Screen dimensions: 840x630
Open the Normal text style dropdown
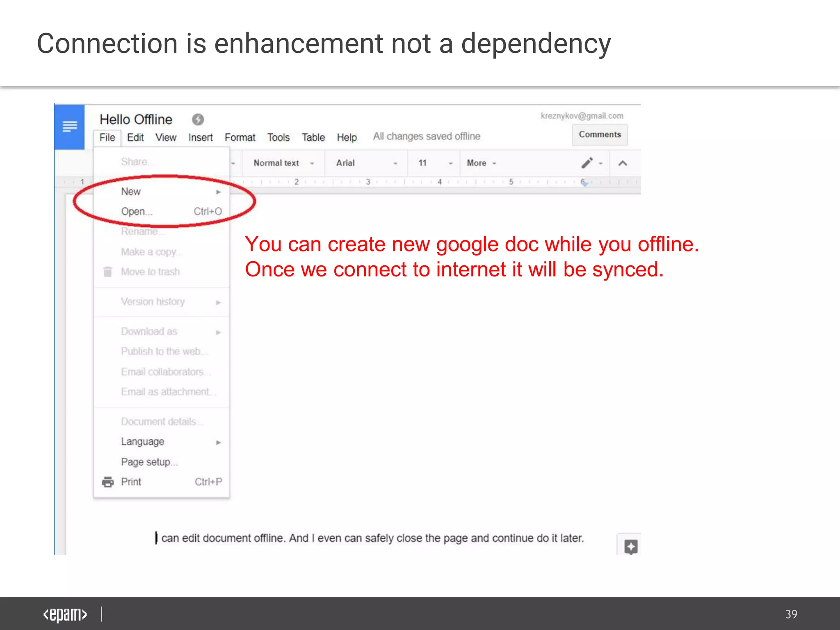point(284,163)
